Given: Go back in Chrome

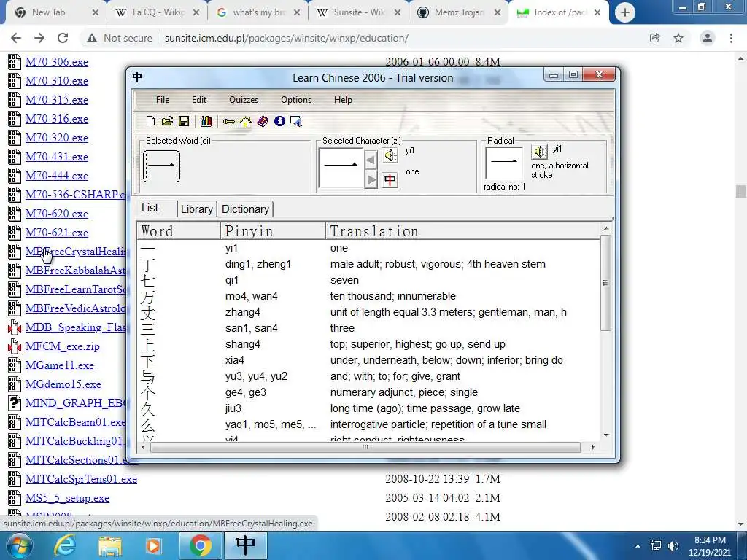Looking at the screenshot, I should tap(16, 38).
